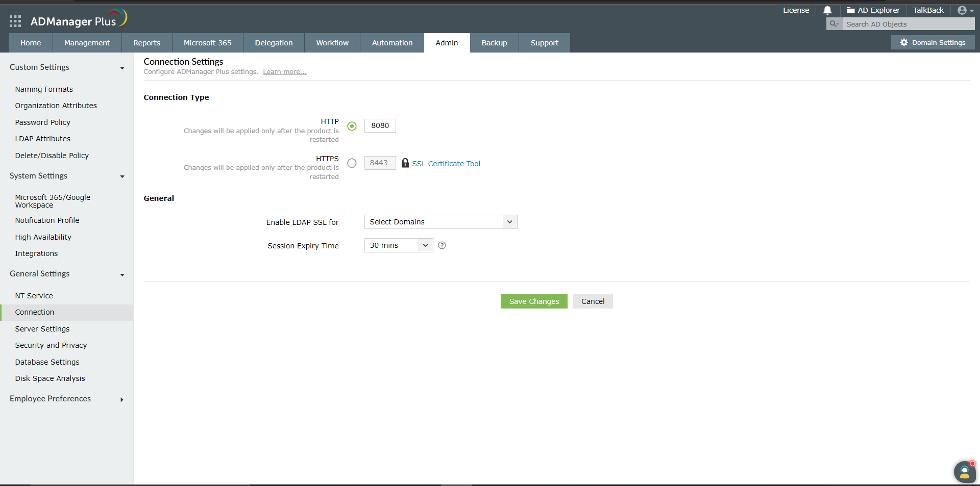Viewport: 980px width, 486px height.
Task: Switch to the Automation tab
Action: coord(392,43)
